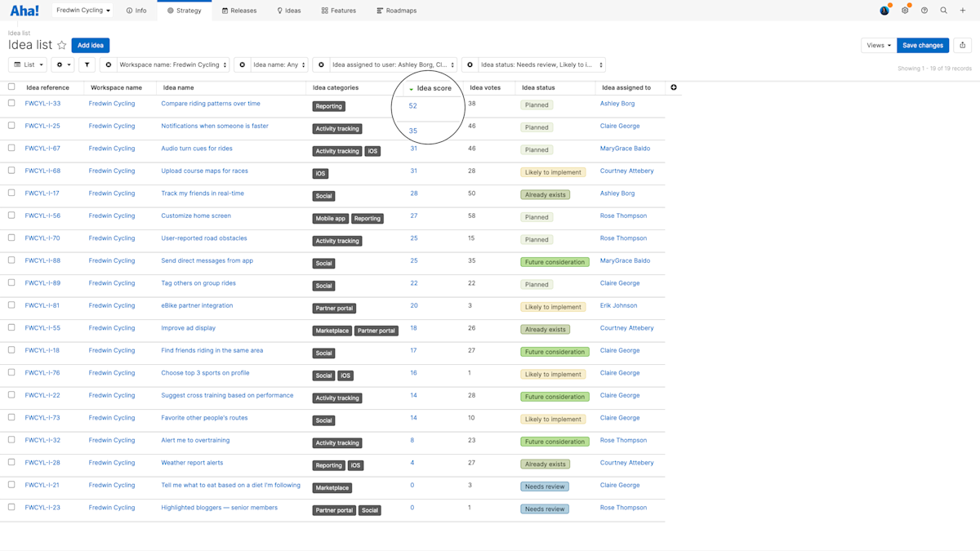Click the plus icon to create new record
980x551 pixels.
tap(962, 10)
